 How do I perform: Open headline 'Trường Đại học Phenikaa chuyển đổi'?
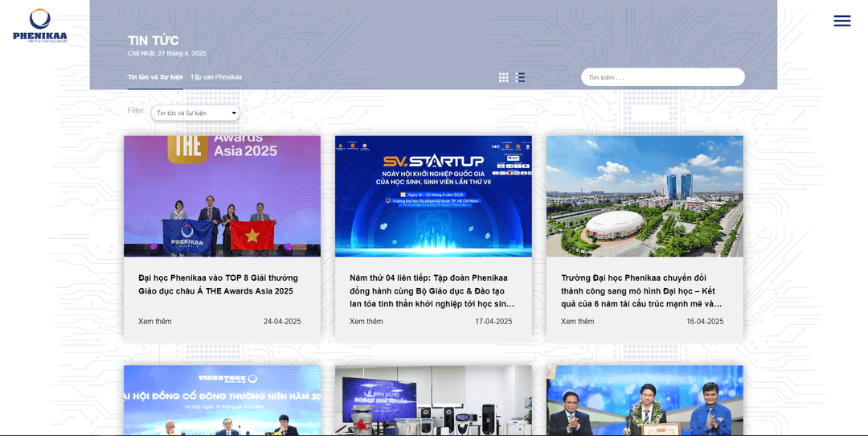(641, 290)
